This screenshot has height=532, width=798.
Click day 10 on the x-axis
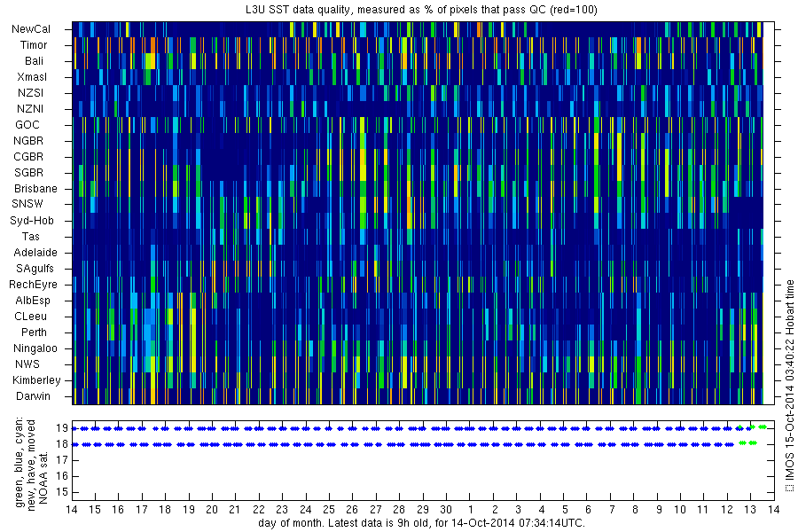coord(680,510)
